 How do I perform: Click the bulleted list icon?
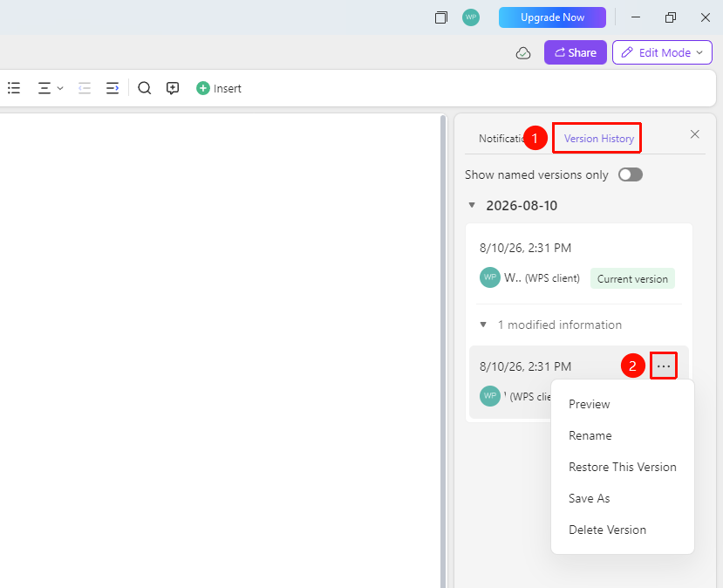click(x=14, y=88)
